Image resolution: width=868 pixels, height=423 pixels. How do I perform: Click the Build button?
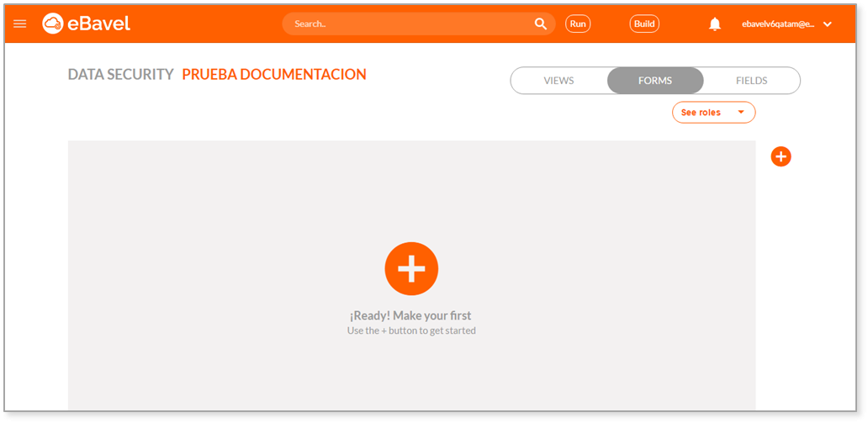644,24
